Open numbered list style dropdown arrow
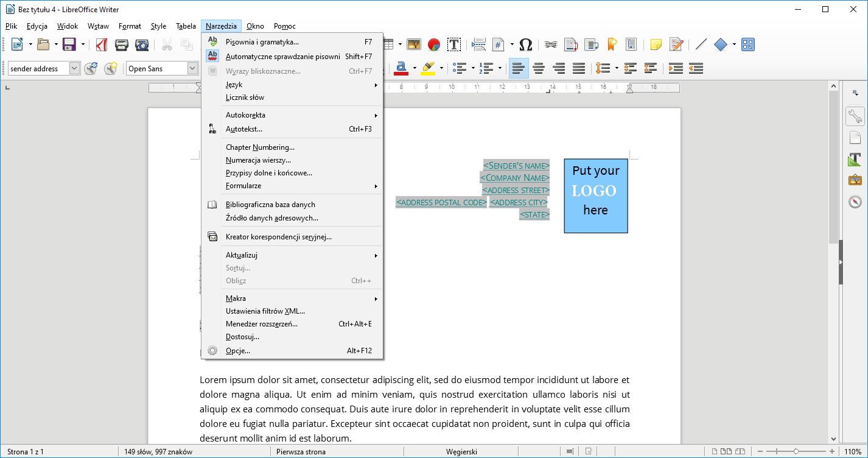The height and width of the screenshot is (458, 868). (500, 69)
